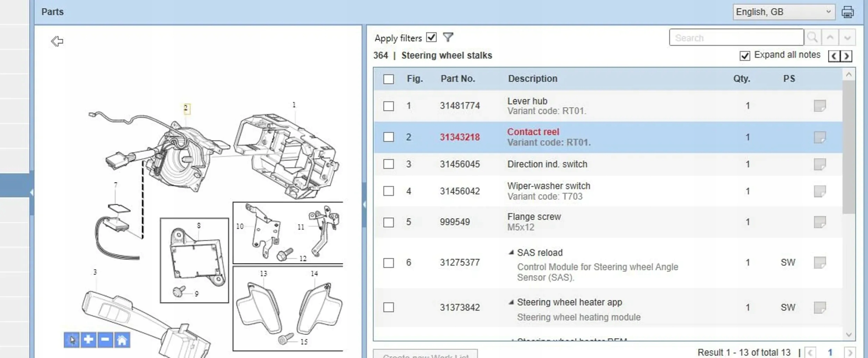
Task: Click the callout number 8 in the diagram
Action: pos(199,225)
